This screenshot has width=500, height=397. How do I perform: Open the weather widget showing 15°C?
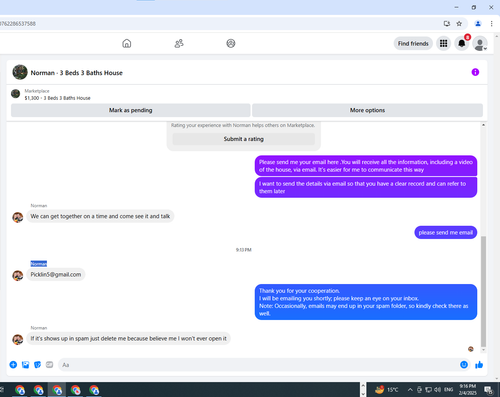pos(387,389)
